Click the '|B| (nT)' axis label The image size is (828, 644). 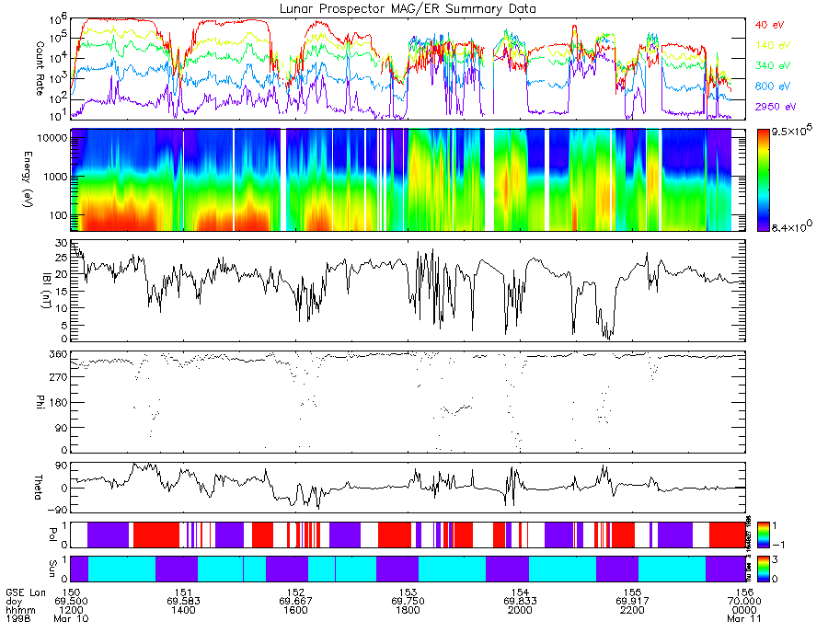(x=46, y=290)
